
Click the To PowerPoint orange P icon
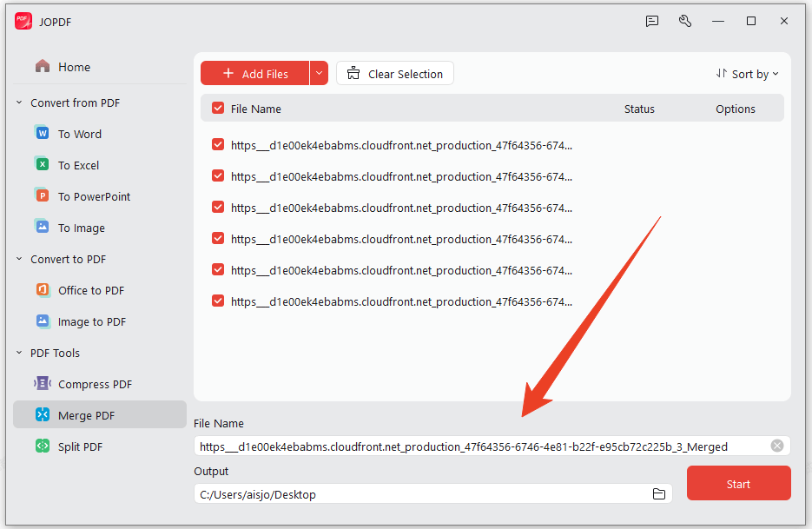click(x=42, y=195)
